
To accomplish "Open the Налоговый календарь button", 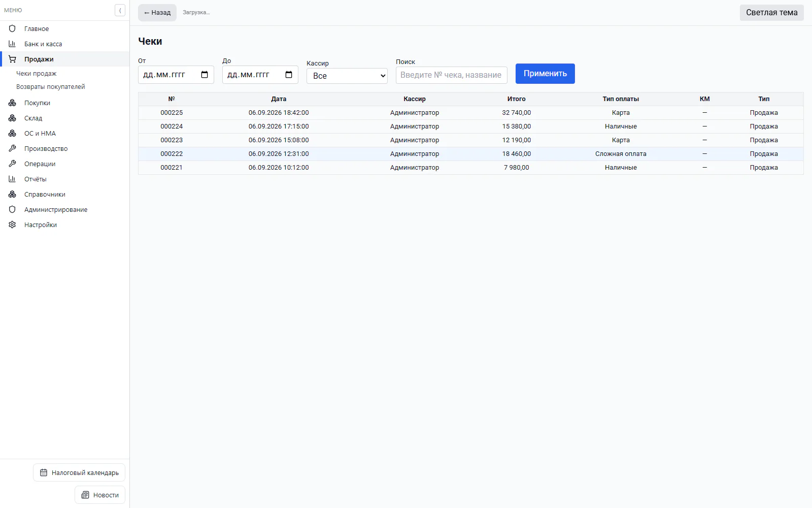I will pyautogui.click(x=79, y=472).
